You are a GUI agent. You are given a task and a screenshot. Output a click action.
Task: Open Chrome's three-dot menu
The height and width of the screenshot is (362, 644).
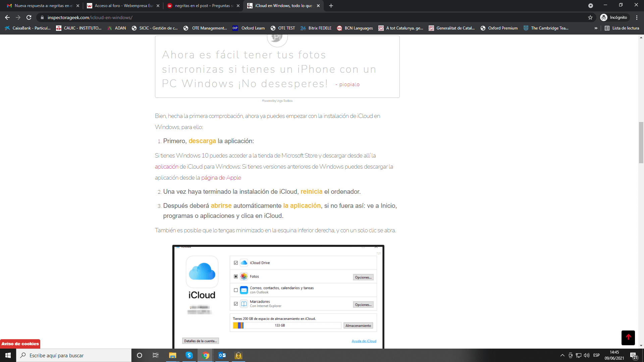point(637,17)
